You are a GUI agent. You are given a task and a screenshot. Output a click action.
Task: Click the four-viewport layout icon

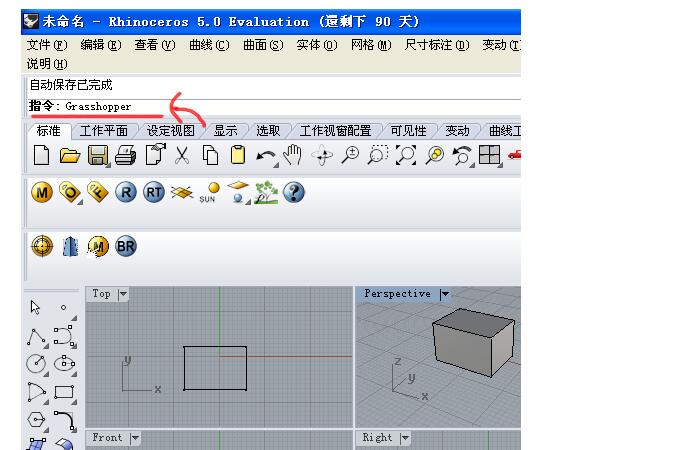coord(490,155)
